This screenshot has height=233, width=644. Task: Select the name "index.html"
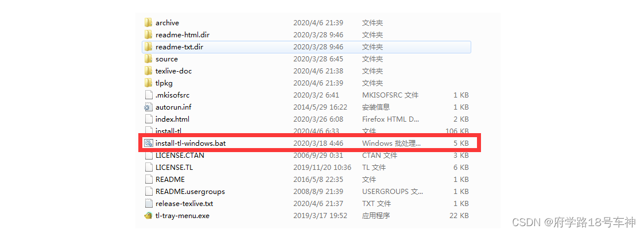[x=173, y=119]
